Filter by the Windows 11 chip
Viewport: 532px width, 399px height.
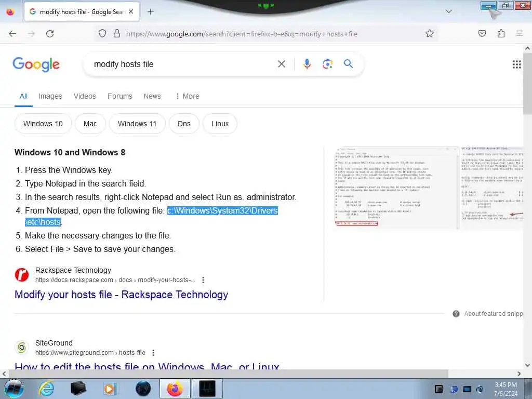(x=137, y=124)
